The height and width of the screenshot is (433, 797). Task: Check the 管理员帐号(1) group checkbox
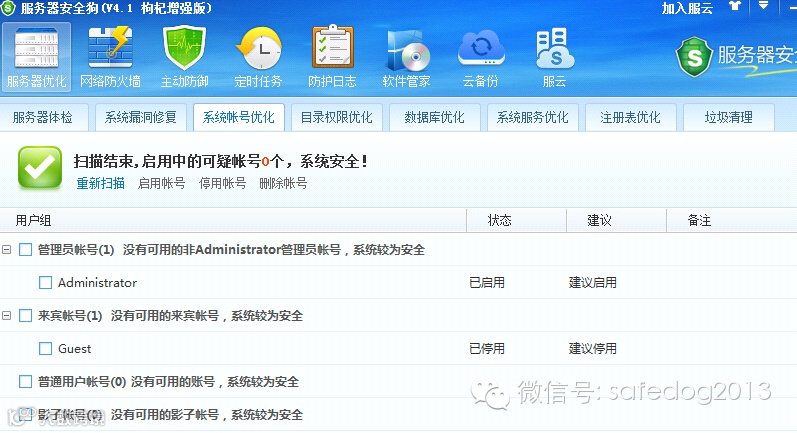(25, 250)
